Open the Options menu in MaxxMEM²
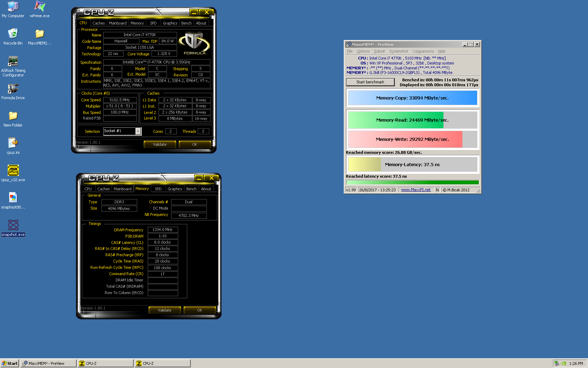The width and height of the screenshot is (588, 368). pyautogui.click(x=363, y=51)
